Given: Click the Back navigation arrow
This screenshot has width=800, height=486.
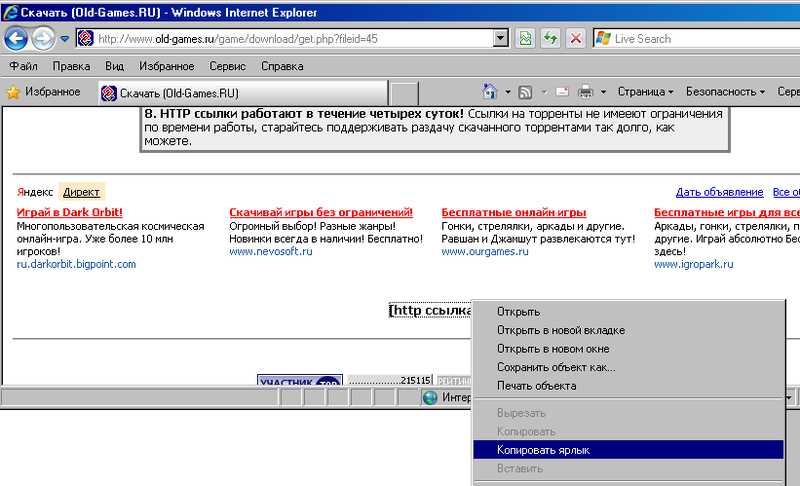Looking at the screenshot, I should click(x=15, y=38).
